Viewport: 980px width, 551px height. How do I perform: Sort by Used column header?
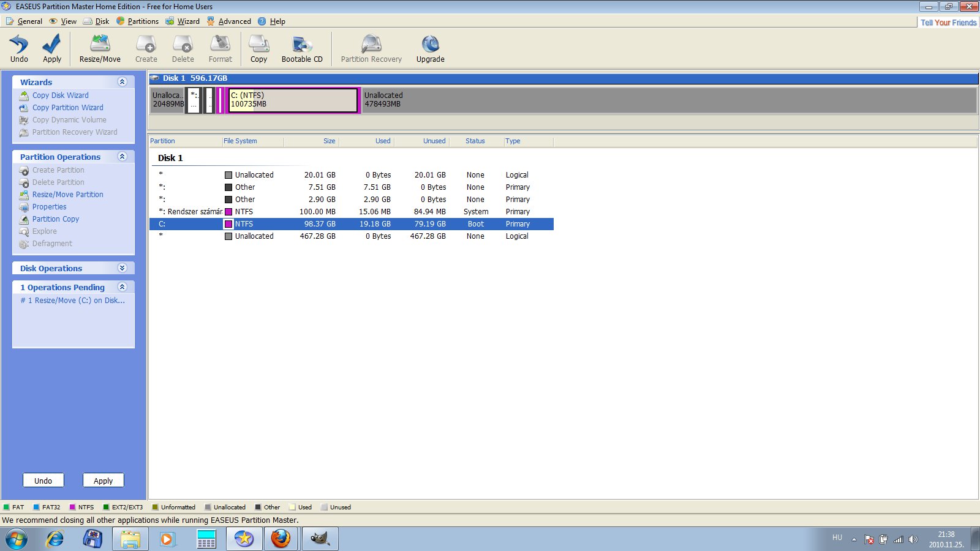366,141
